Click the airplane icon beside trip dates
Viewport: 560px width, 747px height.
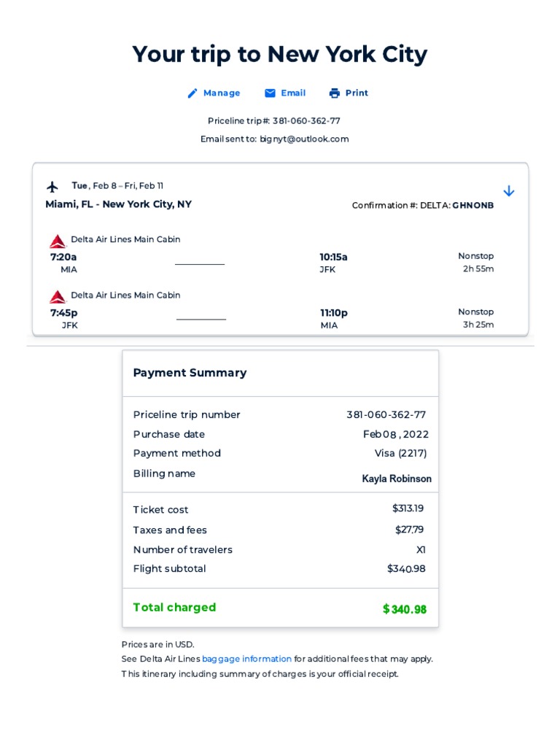52,187
